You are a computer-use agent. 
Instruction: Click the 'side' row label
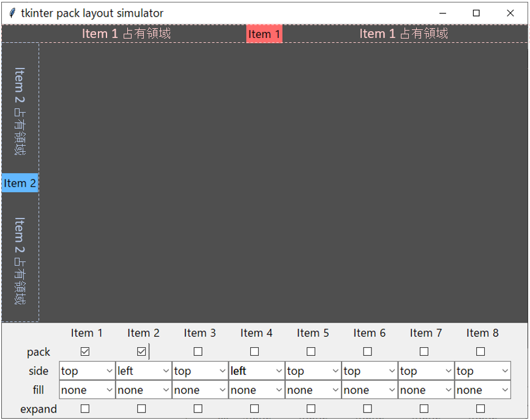[x=39, y=371]
